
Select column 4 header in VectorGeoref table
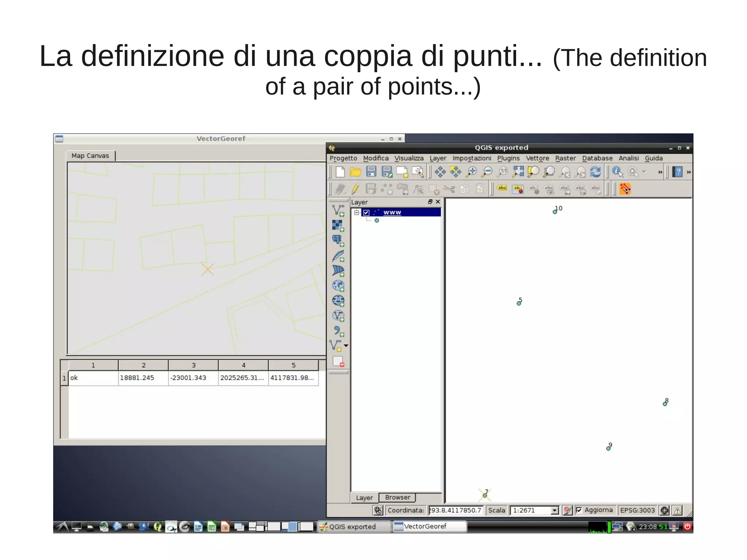click(x=243, y=365)
